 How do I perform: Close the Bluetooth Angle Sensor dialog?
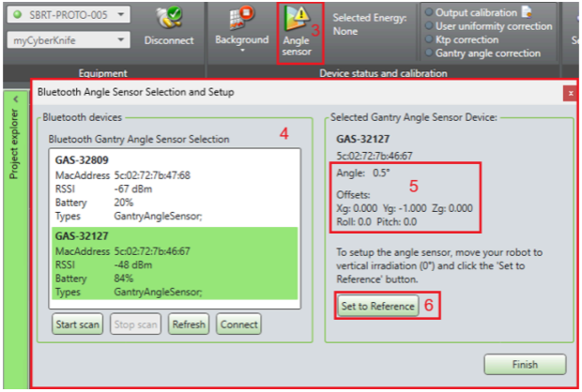point(569,93)
